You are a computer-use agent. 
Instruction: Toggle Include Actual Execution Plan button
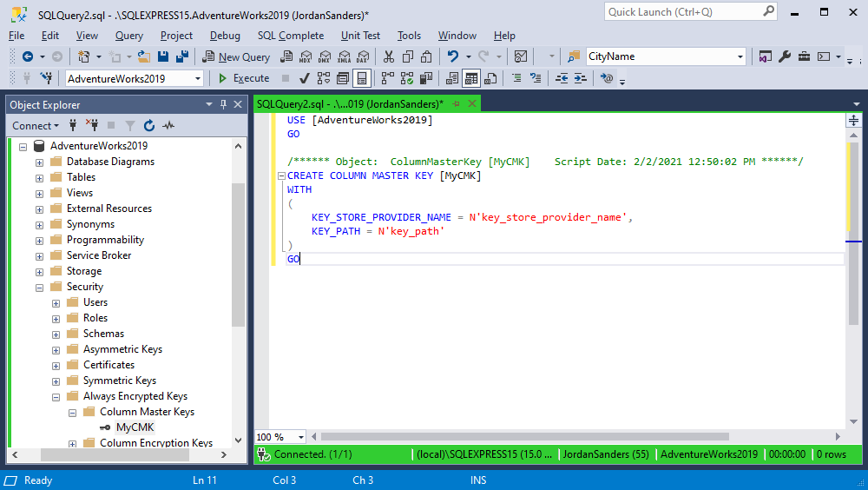pyautogui.click(x=386, y=78)
